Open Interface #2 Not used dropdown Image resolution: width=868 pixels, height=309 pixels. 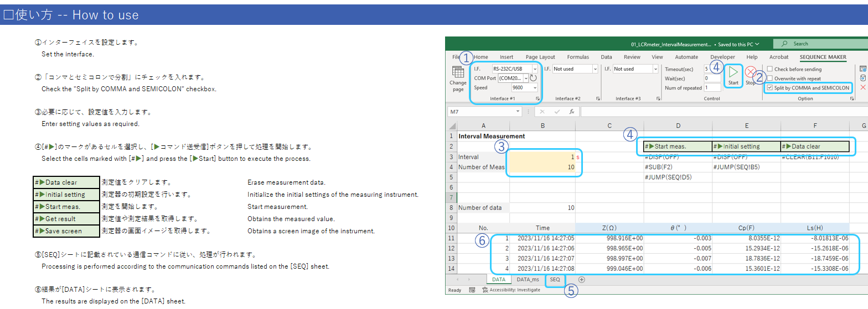(x=595, y=69)
